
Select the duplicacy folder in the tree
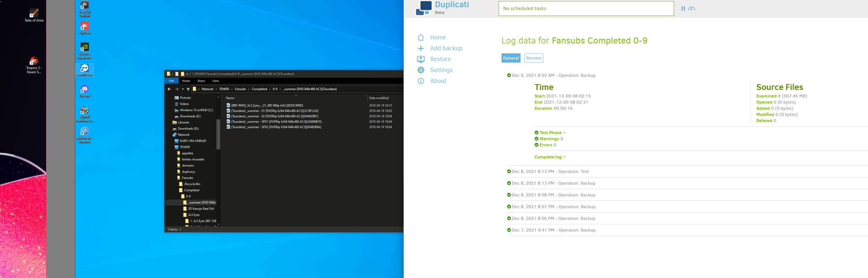point(188,172)
